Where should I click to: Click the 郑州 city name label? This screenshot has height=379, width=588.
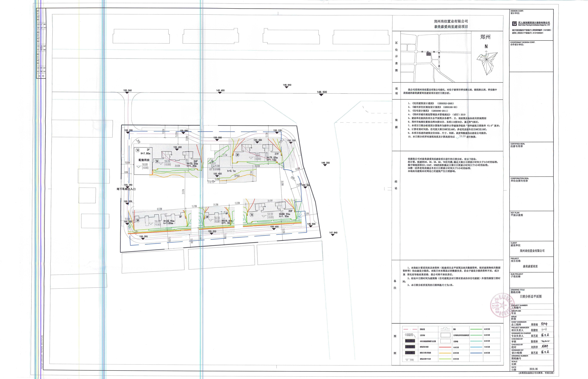pos(485,37)
